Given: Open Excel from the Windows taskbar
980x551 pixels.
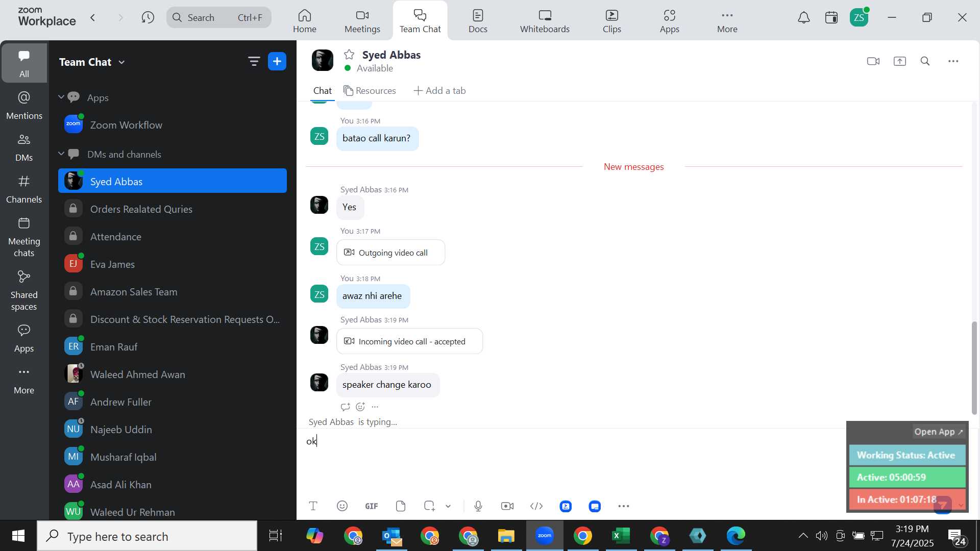Looking at the screenshot, I should click(621, 536).
